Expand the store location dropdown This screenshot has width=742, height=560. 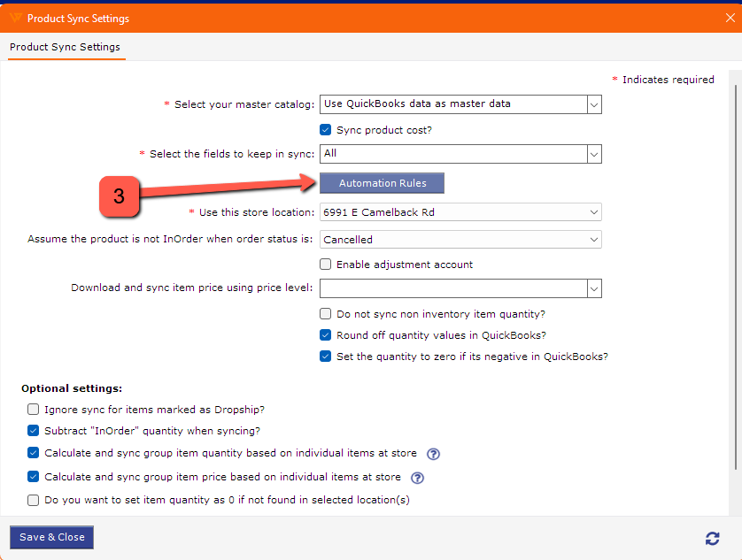tap(460, 212)
